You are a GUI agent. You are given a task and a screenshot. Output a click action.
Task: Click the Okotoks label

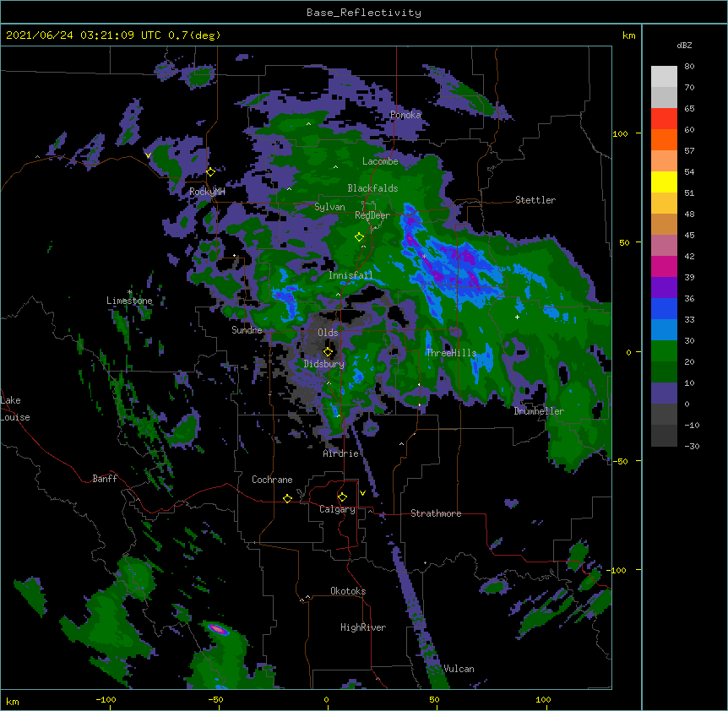click(x=348, y=591)
